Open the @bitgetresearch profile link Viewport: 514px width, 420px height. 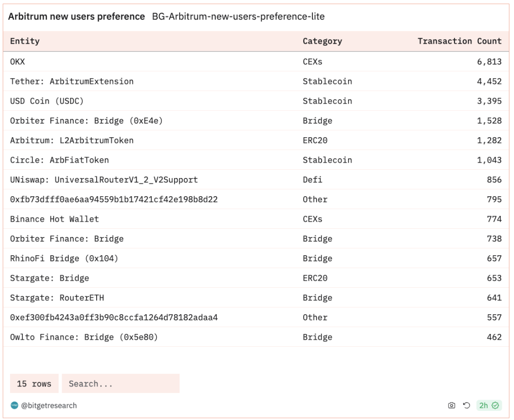[49, 406]
